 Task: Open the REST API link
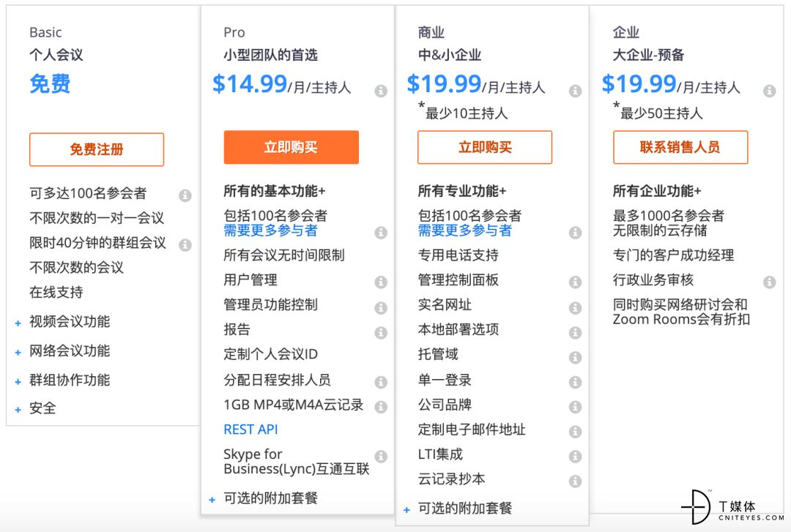click(250, 430)
